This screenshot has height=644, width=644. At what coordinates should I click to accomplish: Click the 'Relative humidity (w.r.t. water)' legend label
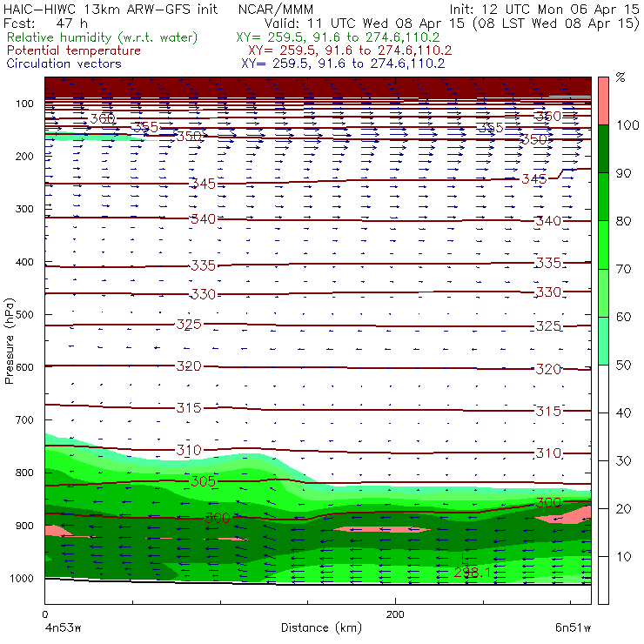pos(103,37)
